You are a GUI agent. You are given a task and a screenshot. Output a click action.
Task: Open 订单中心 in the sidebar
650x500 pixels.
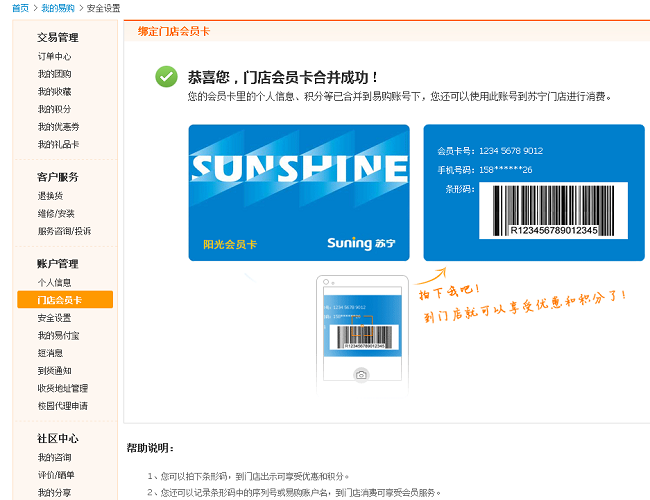tap(54, 56)
